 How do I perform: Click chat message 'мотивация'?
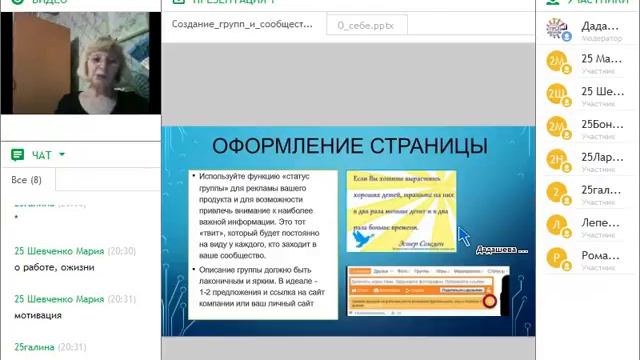38,315
